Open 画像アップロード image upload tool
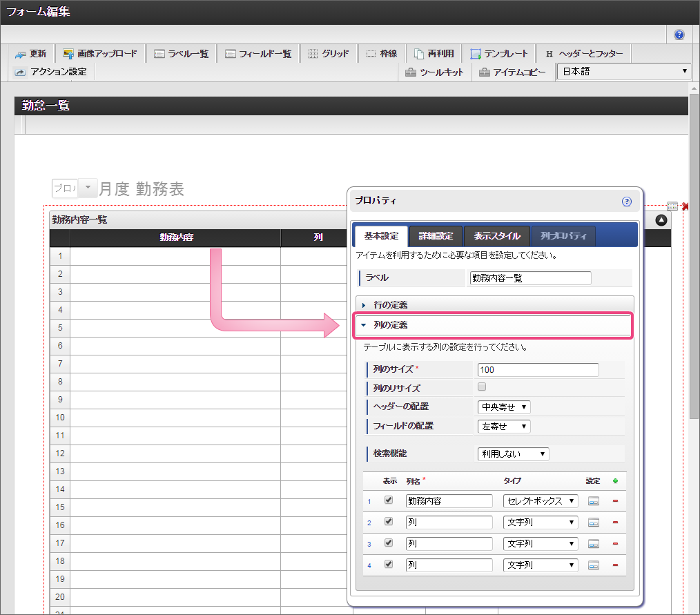Screen dimensions: 700x615 [100, 54]
